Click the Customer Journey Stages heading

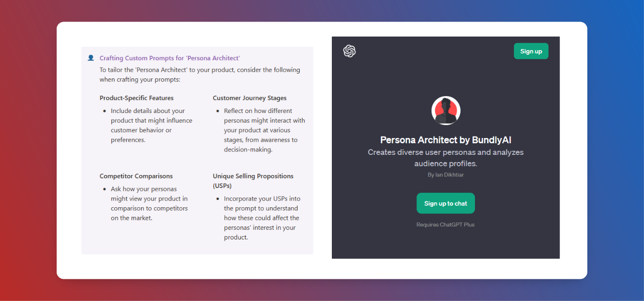[x=250, y=98]
